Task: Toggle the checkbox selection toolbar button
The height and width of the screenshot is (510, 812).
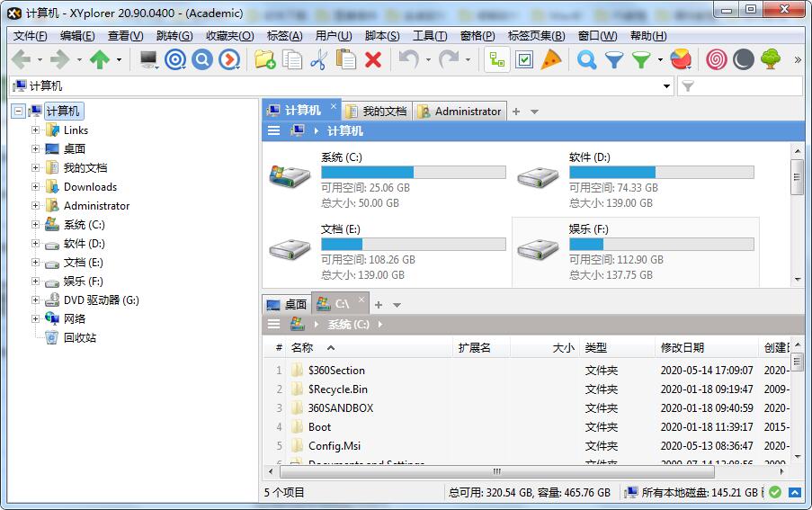Action: tap(524, 60)
